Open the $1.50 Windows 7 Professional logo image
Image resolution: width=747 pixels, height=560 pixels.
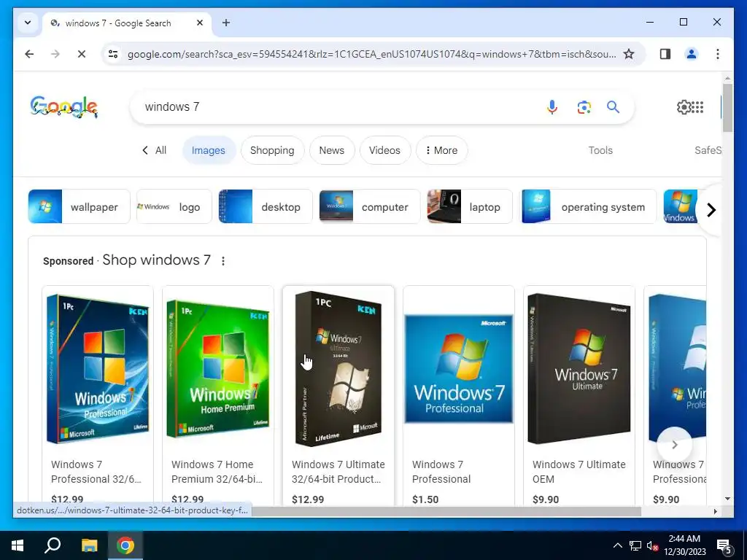click(x=459, y=368)
